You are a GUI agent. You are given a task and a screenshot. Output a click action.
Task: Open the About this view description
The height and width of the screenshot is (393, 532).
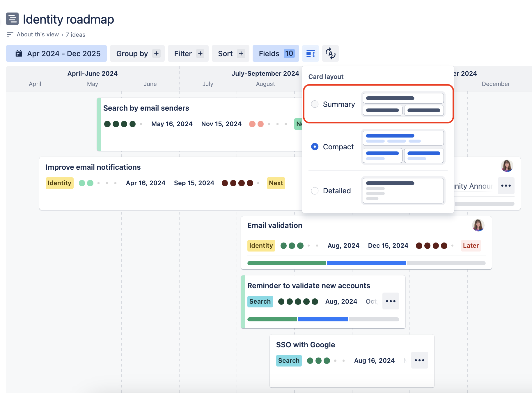(x=38, y=35)
